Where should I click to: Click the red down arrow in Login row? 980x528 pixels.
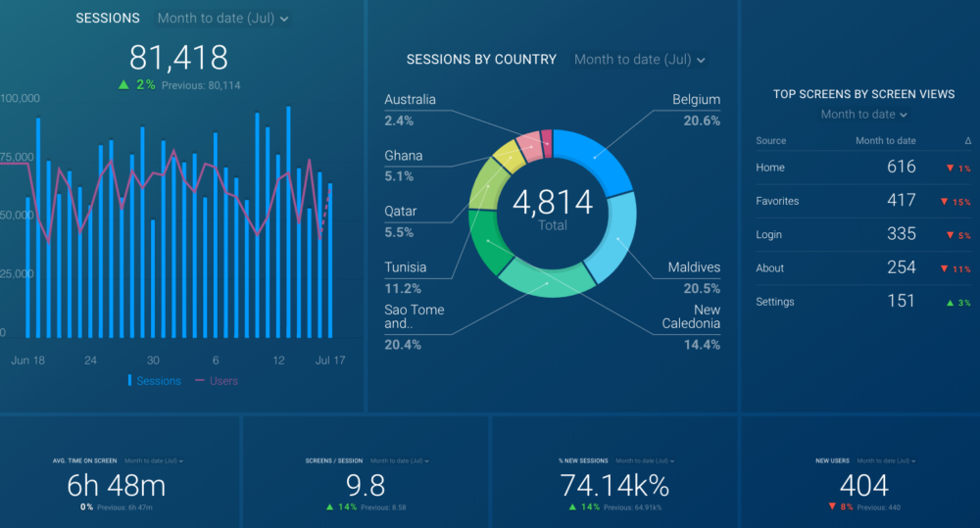950,235
